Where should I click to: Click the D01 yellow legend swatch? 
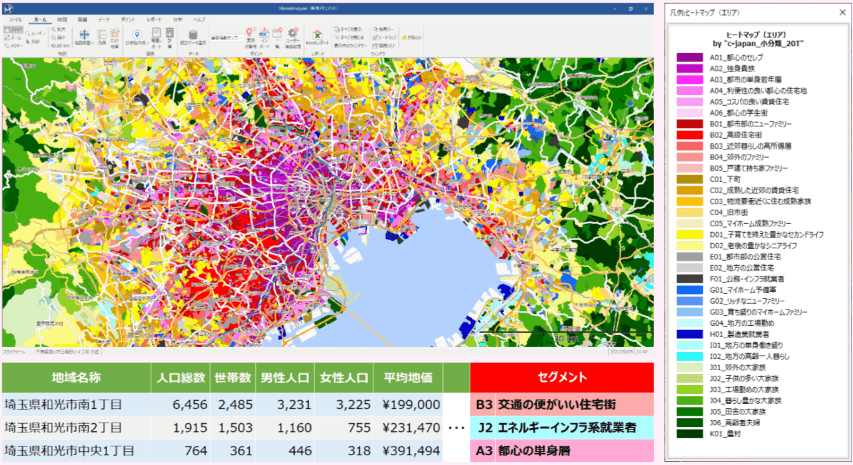pos(689,234)
